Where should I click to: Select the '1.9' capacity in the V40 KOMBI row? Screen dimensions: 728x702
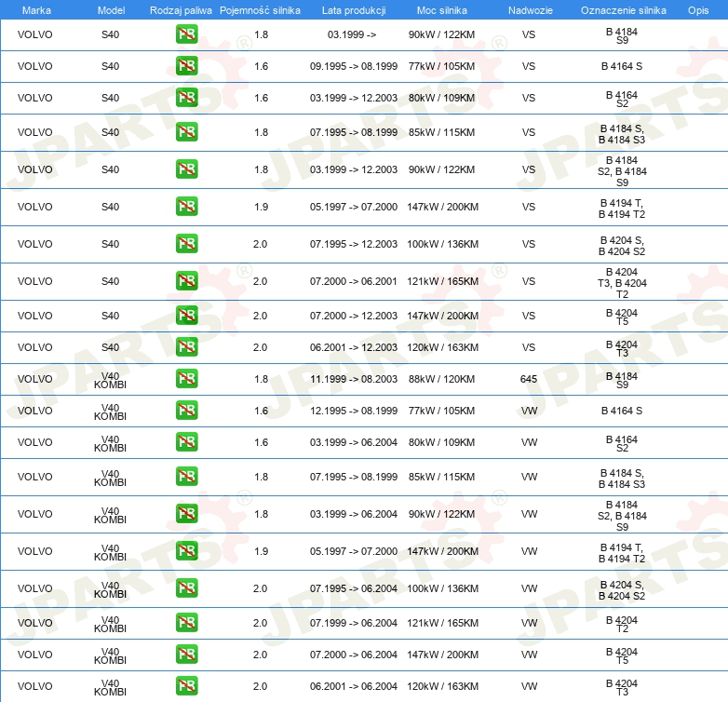tap(261, 551)
